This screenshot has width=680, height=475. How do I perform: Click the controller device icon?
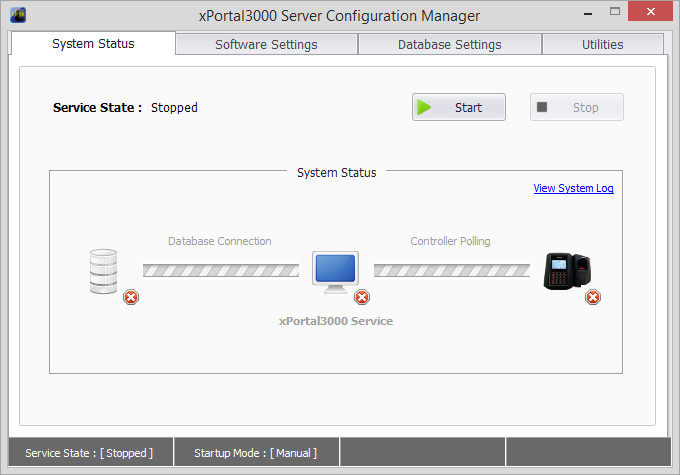coord(566,271)
